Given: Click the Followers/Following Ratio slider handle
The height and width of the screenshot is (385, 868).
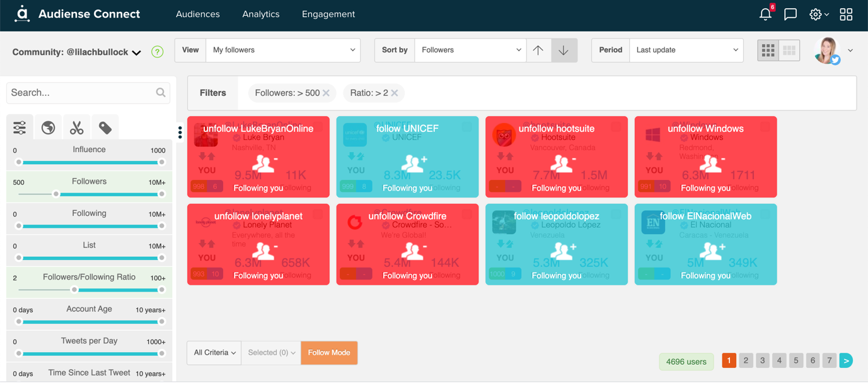Looking at the screenshot, I should [x=74, y=290].
